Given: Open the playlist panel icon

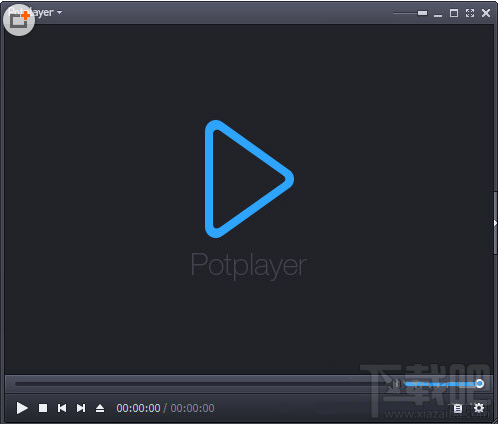Looking at the screenshot, I should pos(458,408).
